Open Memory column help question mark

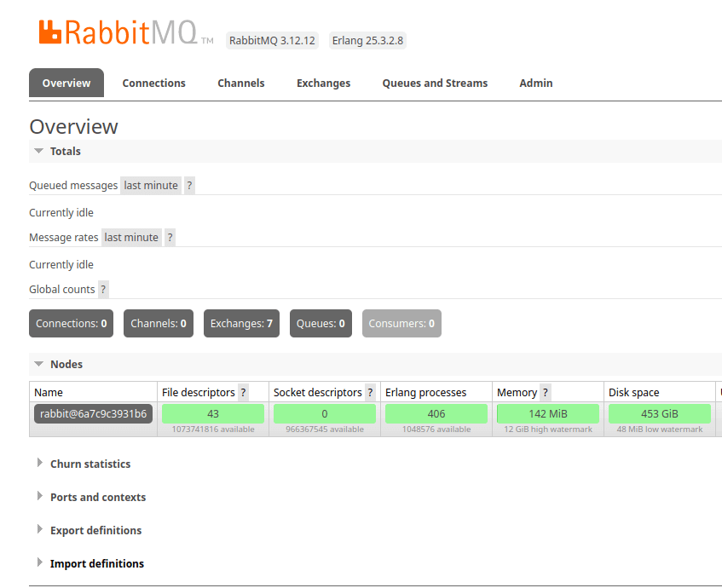(546, 393)
